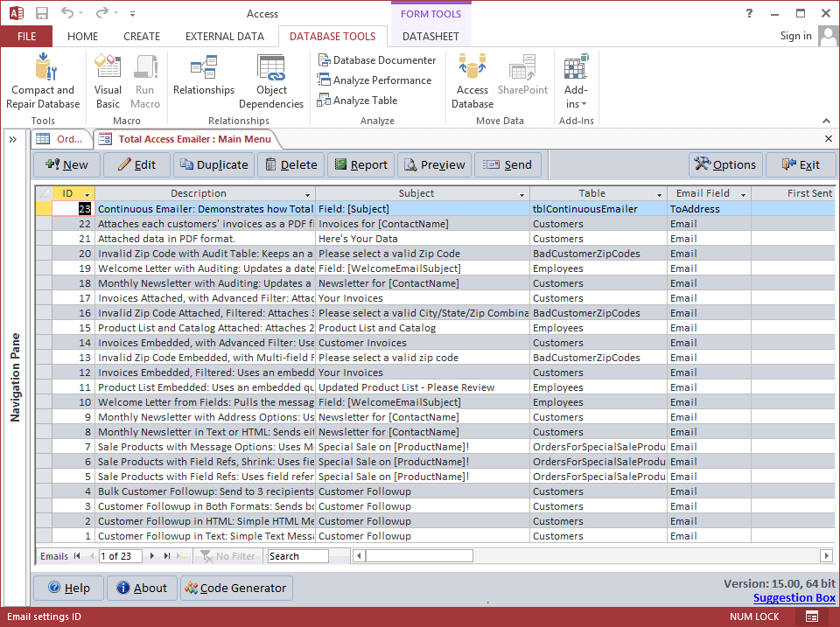Open Email Field column filter dropdown
This screenshot has height=627, width=840.
pyautogui.click(x=743, y=194)
